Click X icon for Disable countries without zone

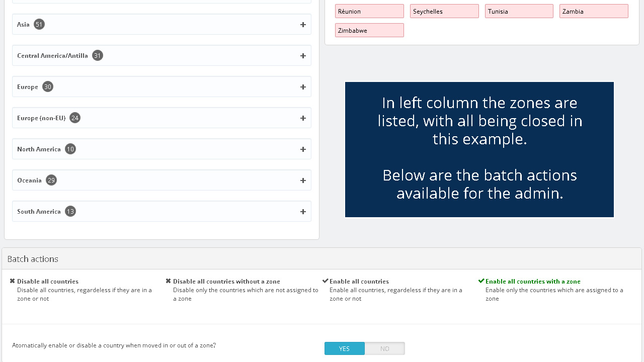tap(169, 281)
